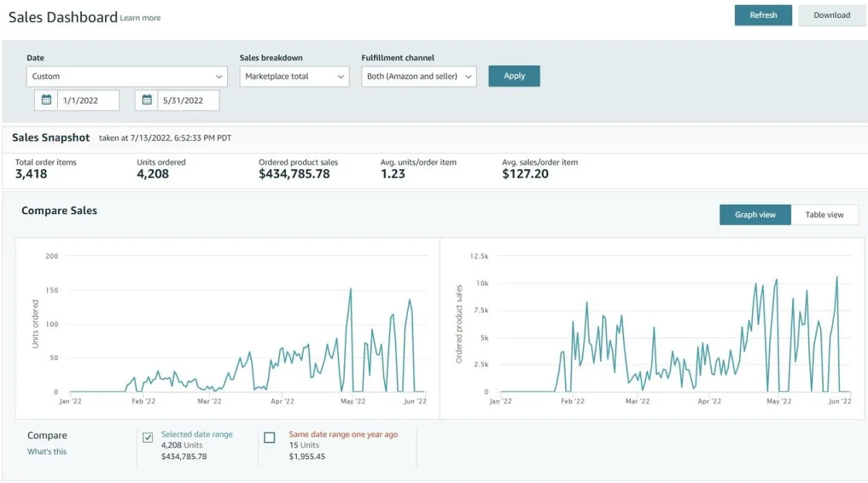Refresh the sales dashboard
868x483 pixels.
[x=763, y=15]
